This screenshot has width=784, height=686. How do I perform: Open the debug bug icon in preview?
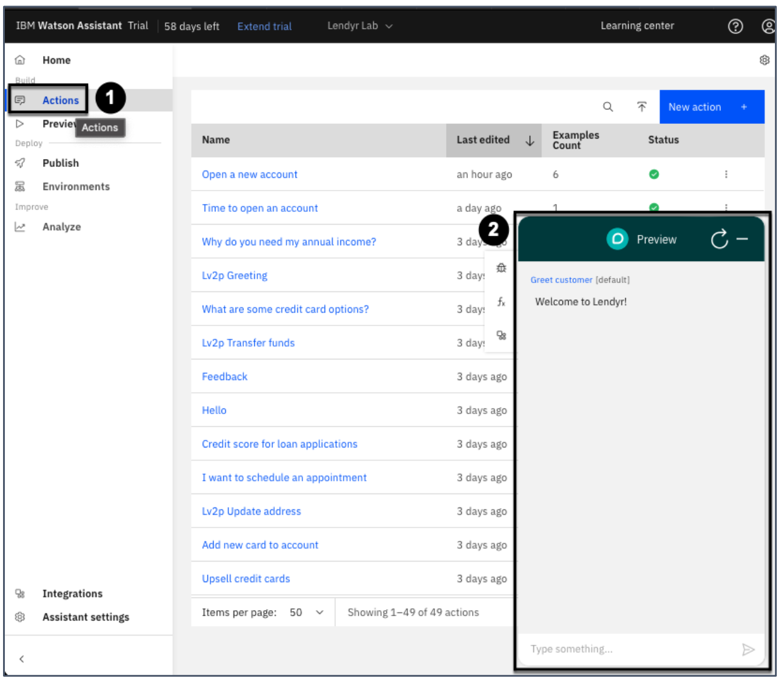point(501,268)
